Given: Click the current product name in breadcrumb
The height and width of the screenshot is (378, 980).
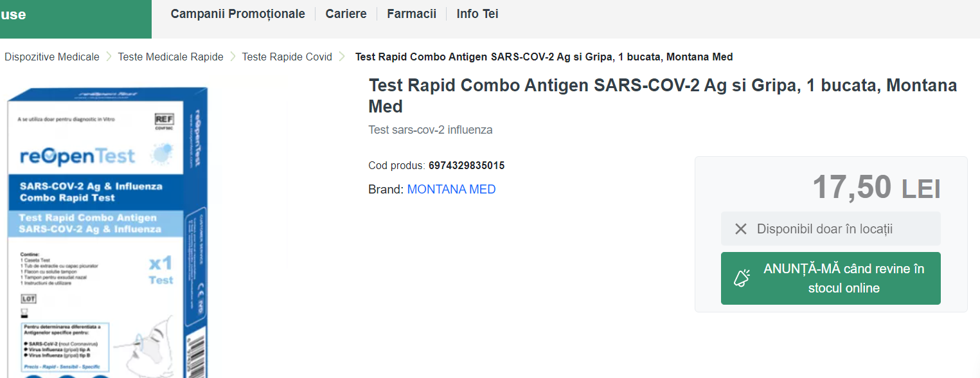Looking at the screenshot, I should [543, 57].
